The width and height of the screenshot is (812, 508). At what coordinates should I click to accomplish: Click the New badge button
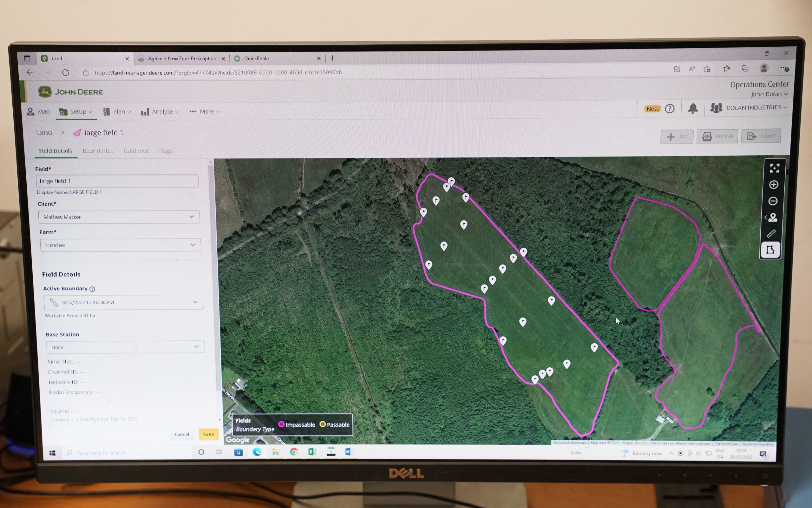652,109
